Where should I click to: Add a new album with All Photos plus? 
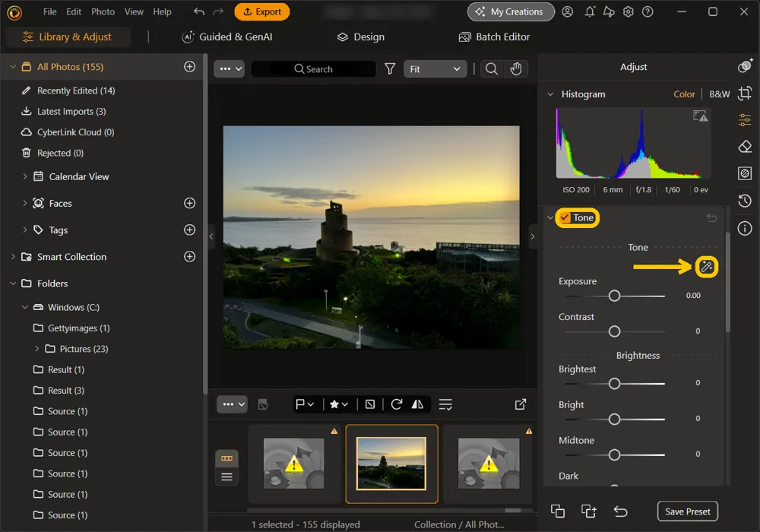click(189, 66)
